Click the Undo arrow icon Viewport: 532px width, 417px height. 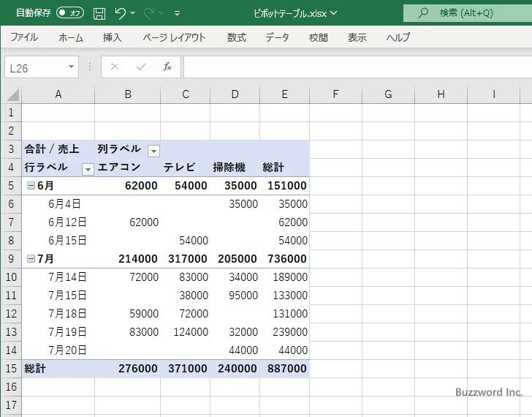pyautogui.click(x=120, y=13)
